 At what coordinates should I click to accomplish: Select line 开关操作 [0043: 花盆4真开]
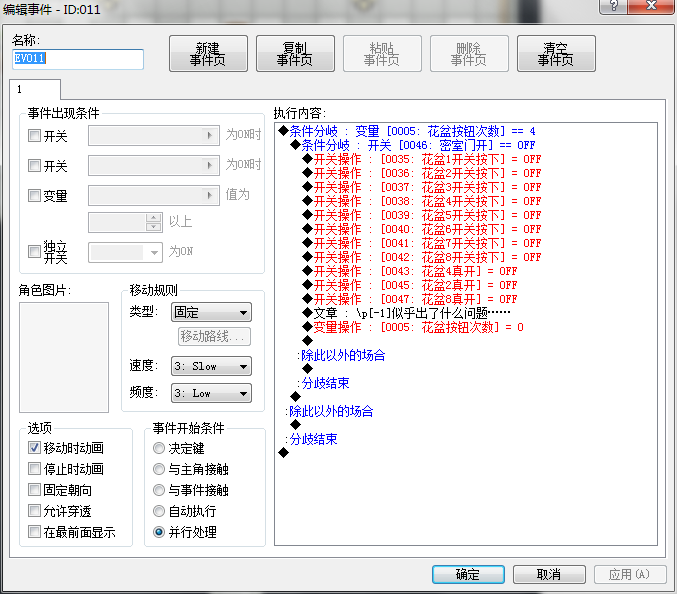pos(410,271)
